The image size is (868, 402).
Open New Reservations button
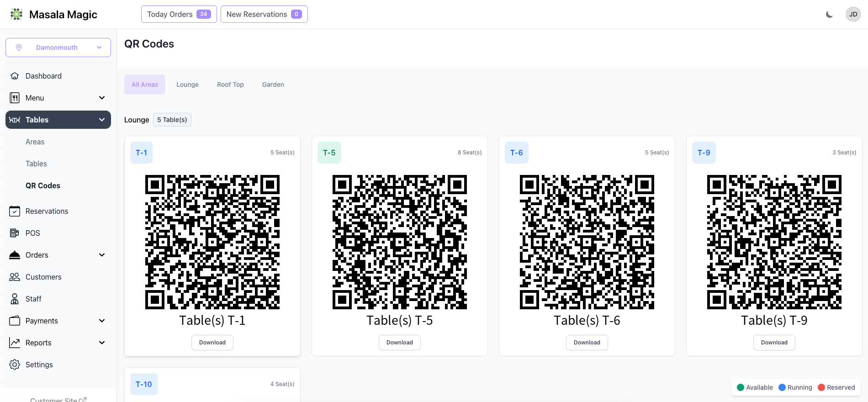point(264,14)
